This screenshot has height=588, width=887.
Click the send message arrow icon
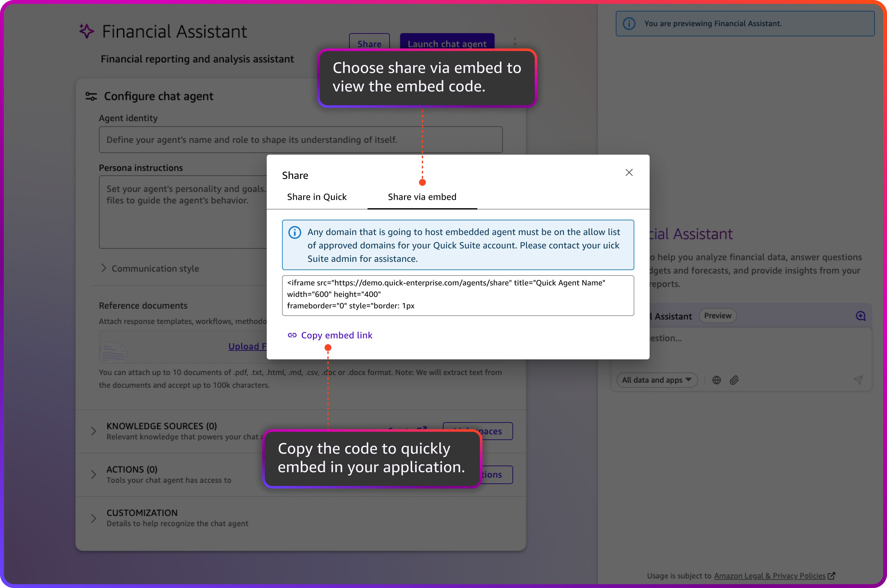[858, 380]
